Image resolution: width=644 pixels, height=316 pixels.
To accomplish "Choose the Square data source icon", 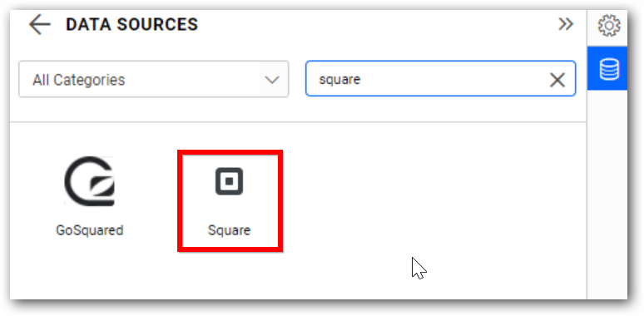I will pos(229,181).
